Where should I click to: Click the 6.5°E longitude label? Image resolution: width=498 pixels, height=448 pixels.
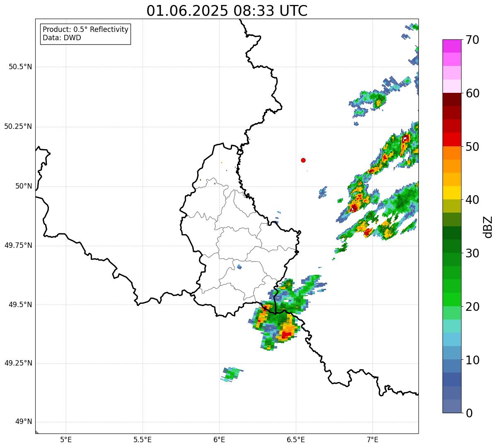296,439
